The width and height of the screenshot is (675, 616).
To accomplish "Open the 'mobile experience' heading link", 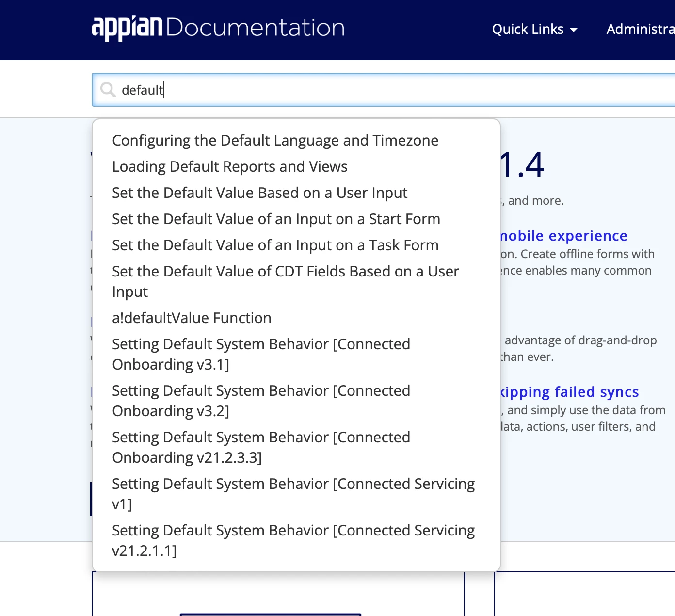I will [564, 236].
